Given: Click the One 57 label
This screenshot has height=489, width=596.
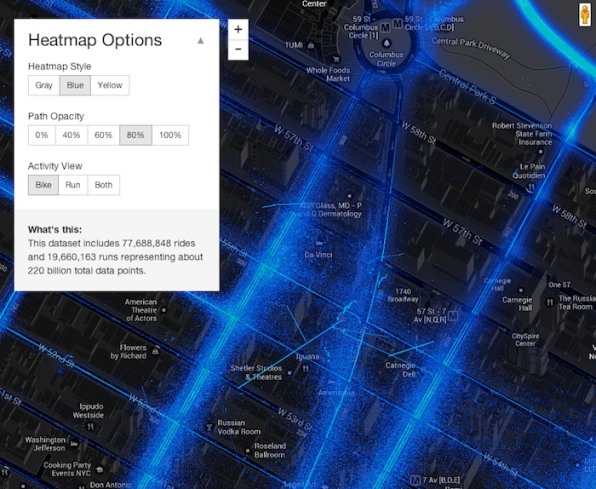Looking at the screenshot, I should coord(559,284).
